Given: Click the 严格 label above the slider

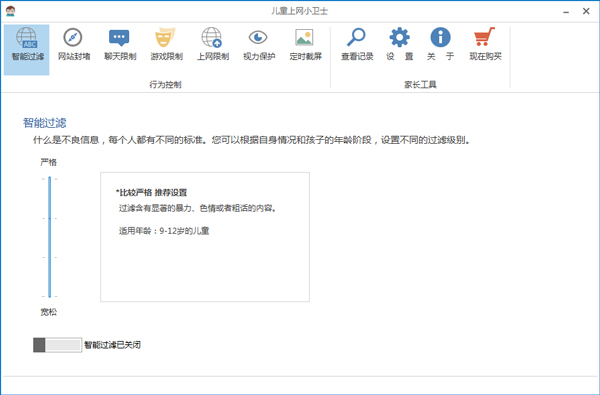Looking at the screenshot, I should (x=49, y=162).
